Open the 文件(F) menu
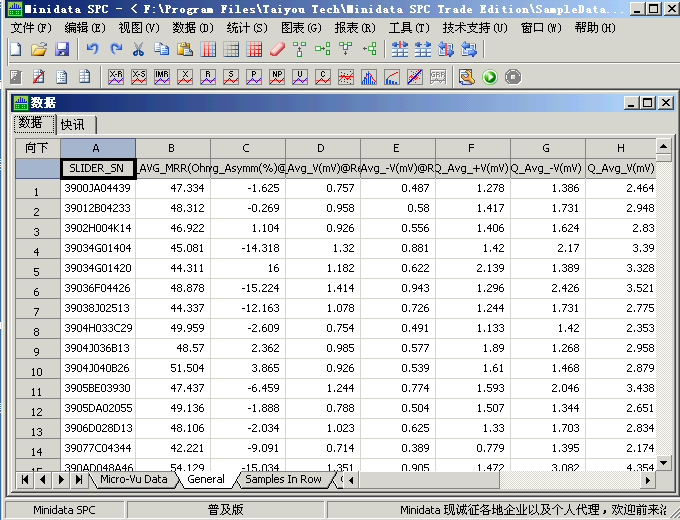680x520 pixels. click(x=31, y=28)
